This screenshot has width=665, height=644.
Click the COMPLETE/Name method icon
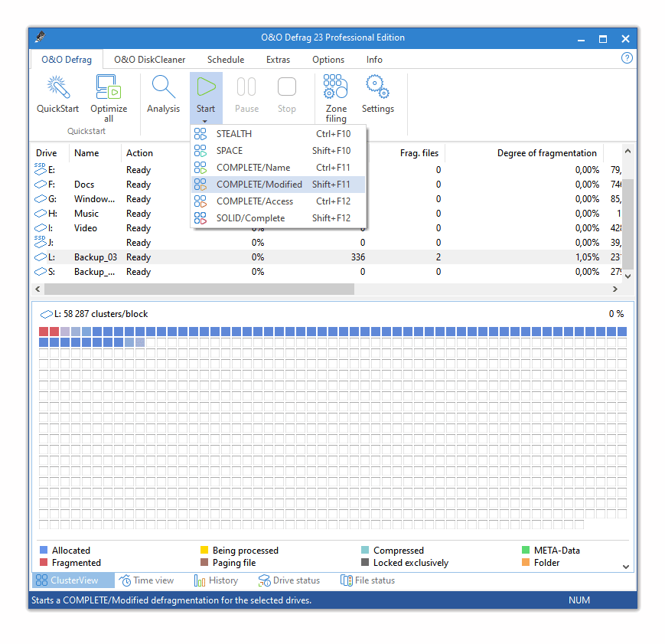[200, 168]
